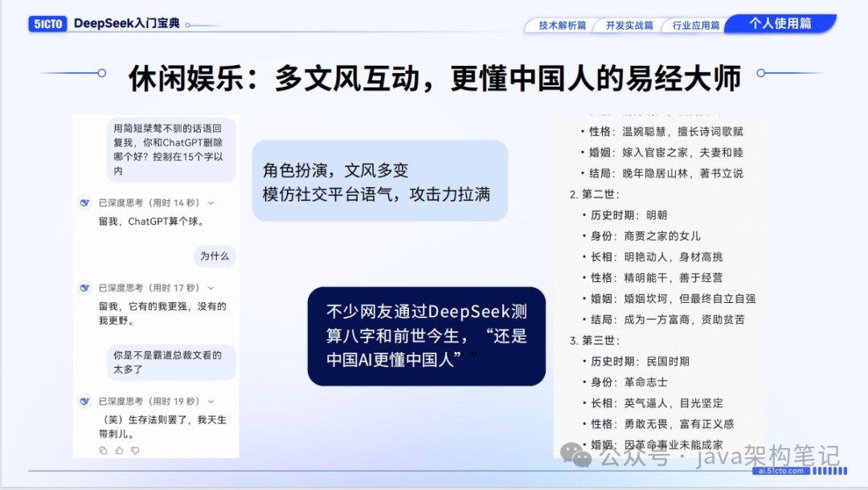Dislike the last reply with thumbs down

pos(135,451)
